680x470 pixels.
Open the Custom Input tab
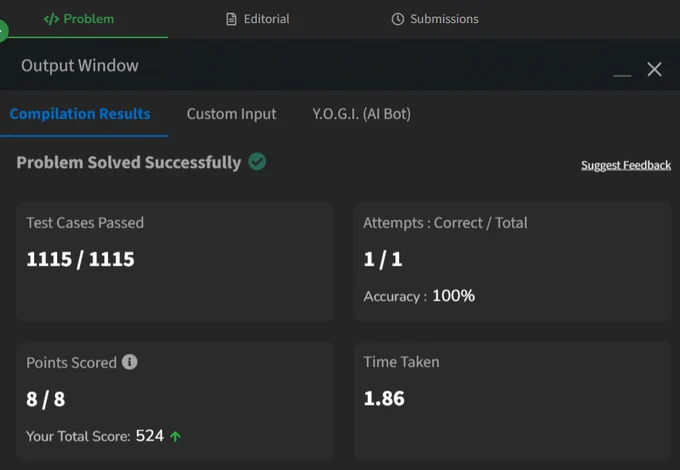[x=231, y=114]
